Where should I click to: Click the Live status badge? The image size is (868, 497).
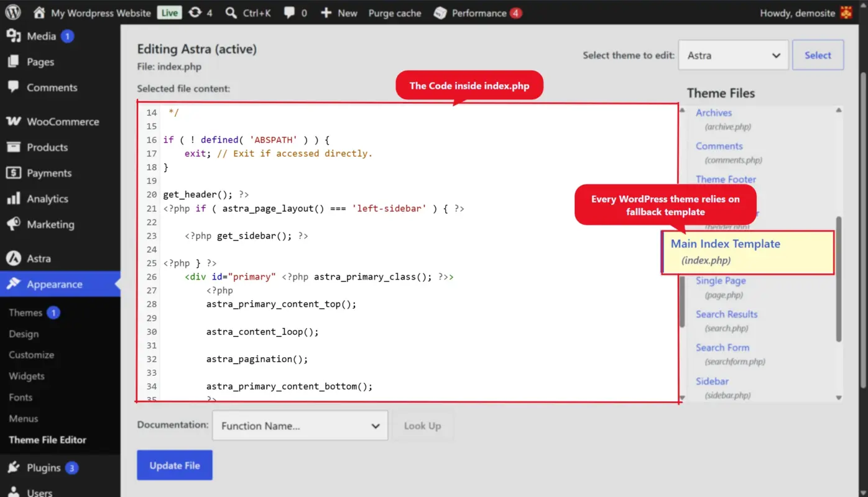169,12
